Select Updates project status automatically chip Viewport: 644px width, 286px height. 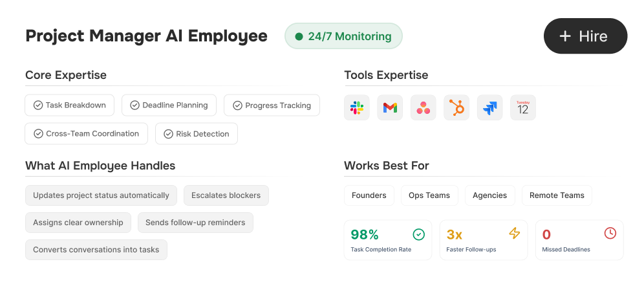101,195
